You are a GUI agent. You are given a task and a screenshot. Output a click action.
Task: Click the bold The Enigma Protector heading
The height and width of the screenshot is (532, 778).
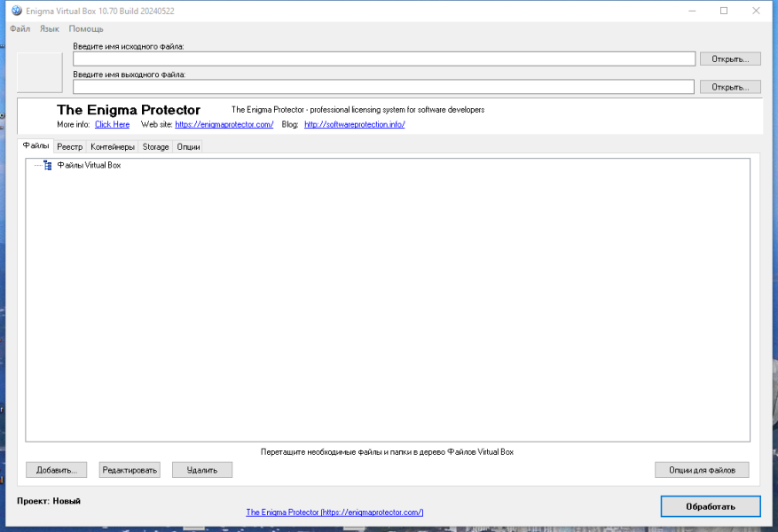129,110
